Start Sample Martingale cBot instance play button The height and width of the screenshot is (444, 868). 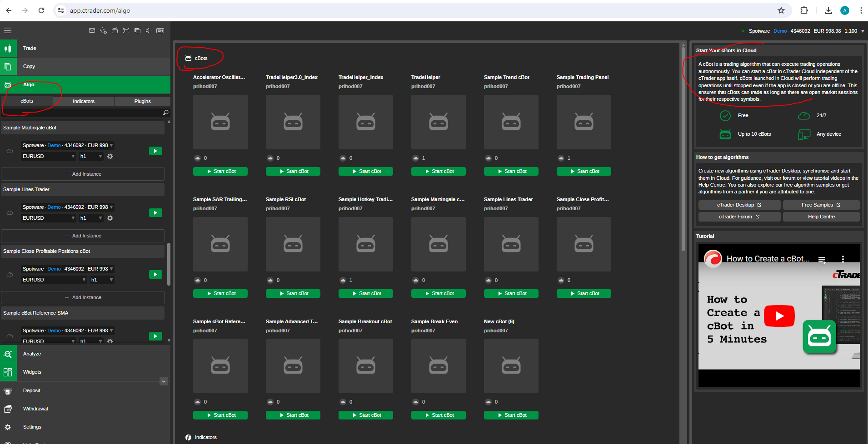pos(155,151)
